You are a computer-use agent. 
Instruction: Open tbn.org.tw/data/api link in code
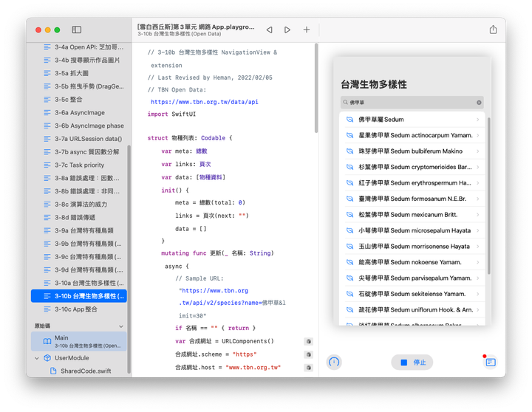204,102
